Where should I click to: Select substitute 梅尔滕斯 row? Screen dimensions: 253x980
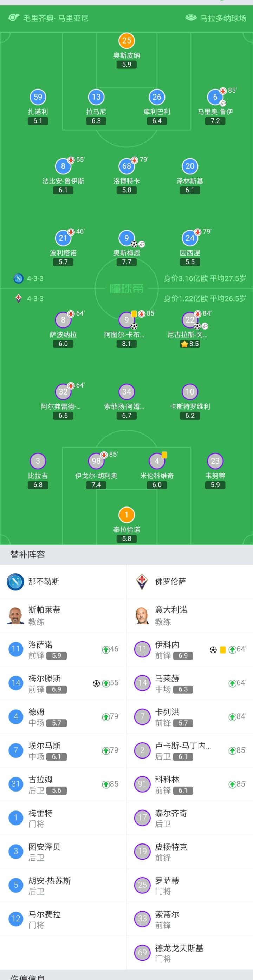point(63,683)
